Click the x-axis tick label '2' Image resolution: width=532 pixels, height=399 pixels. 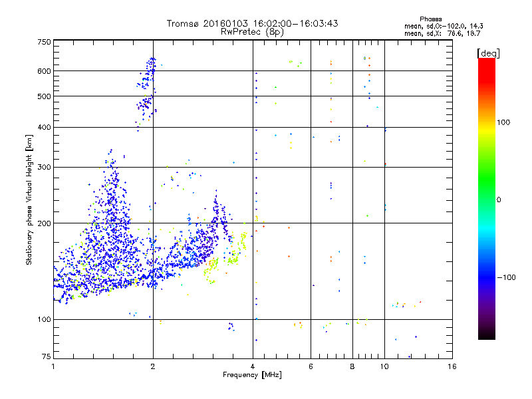[x=153, y=366]
